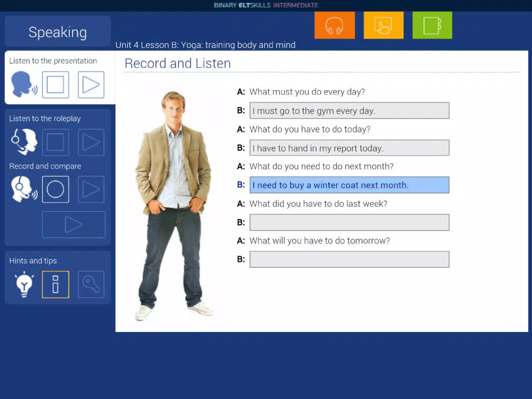Viewport: 532px width, 399px height.
Task: Start recording with the circle button
Action: (x=56, y=189)
